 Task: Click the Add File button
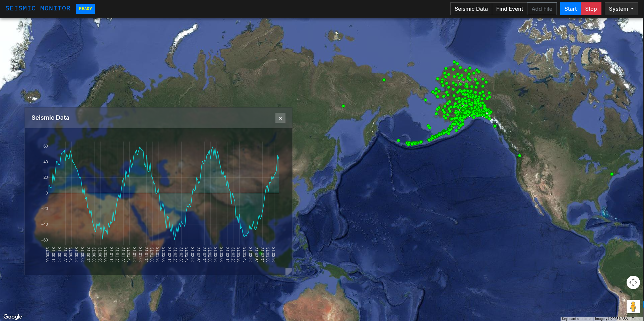(541, 9)
